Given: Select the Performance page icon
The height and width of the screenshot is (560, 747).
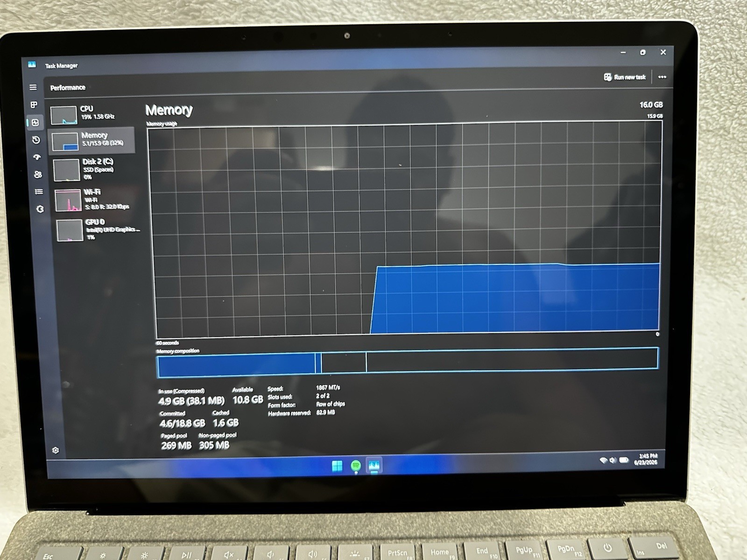Looking at the screenshot, I should tap(35, 123).
